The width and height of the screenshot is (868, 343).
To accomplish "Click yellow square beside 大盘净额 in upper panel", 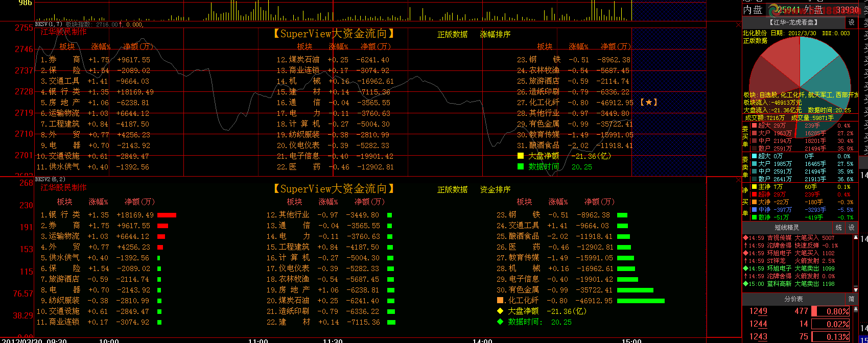I will click(521, 156).
